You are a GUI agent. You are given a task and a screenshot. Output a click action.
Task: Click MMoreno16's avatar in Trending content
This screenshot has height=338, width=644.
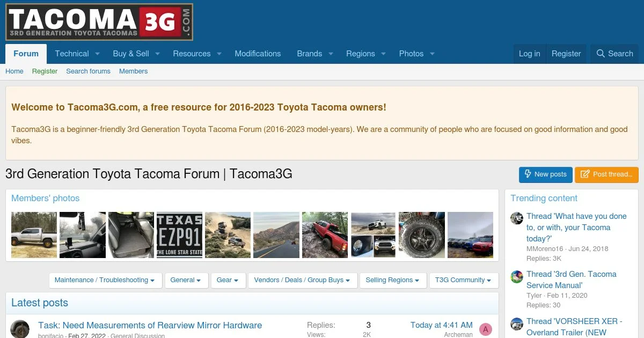click(x=517, y=218)
